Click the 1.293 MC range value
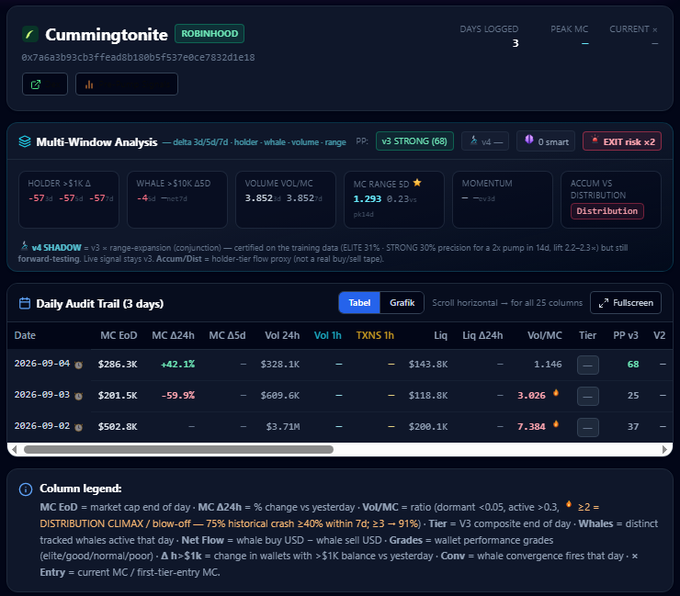Viewport: 680px width, 596px height. (x=367, y=199)
